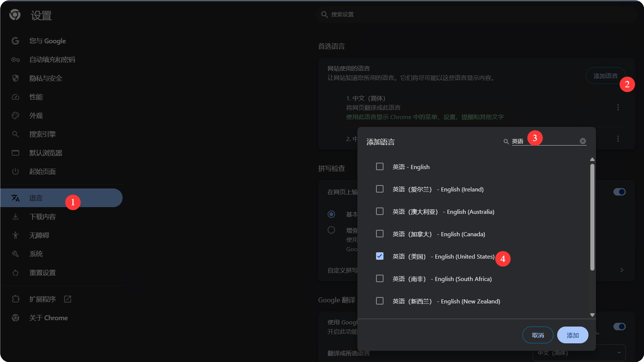Image resolution: width=644 pixels, height=362 pixels.
Task: Clear the 英语 search text with X icon
Action: [583, 141]
